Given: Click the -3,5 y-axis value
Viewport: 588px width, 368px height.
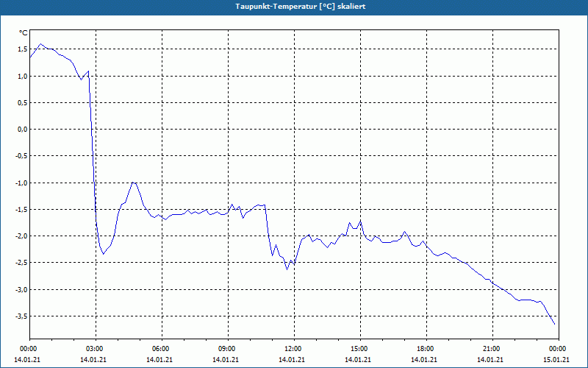Looking at the screenshot, I should click(x=21, y=316).
